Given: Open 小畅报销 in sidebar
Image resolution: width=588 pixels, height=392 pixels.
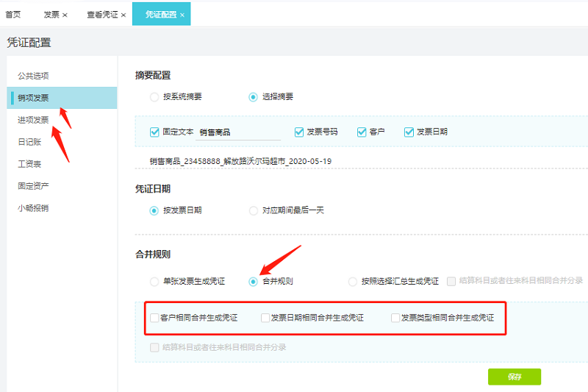Looking at the screenshot, I should [x=33, y=208].
